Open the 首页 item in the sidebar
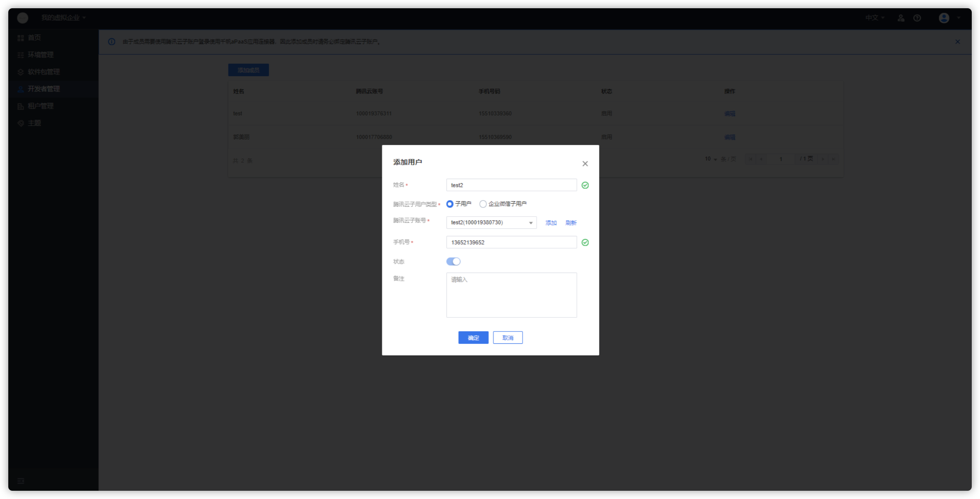The width and height of the screenshot is (980, 499). tap(53, 38)
